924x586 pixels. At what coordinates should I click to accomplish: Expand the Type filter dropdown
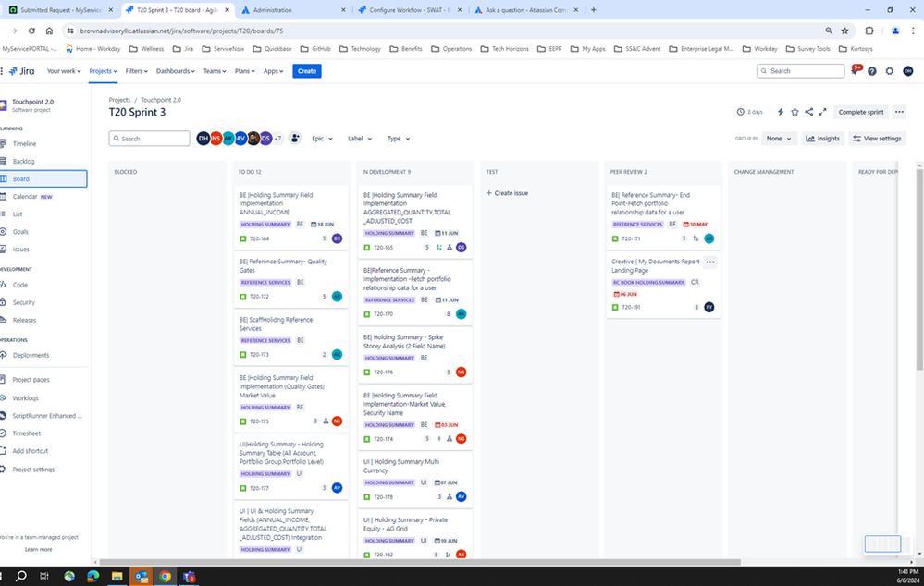[399, 139]
